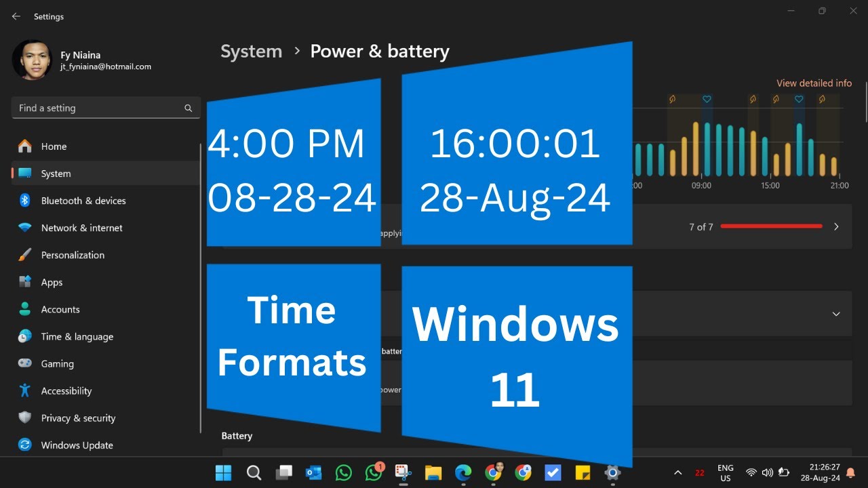Click the magnifier in Find a setting
This screenshot has height=488, width=868.
click(189, 108)
